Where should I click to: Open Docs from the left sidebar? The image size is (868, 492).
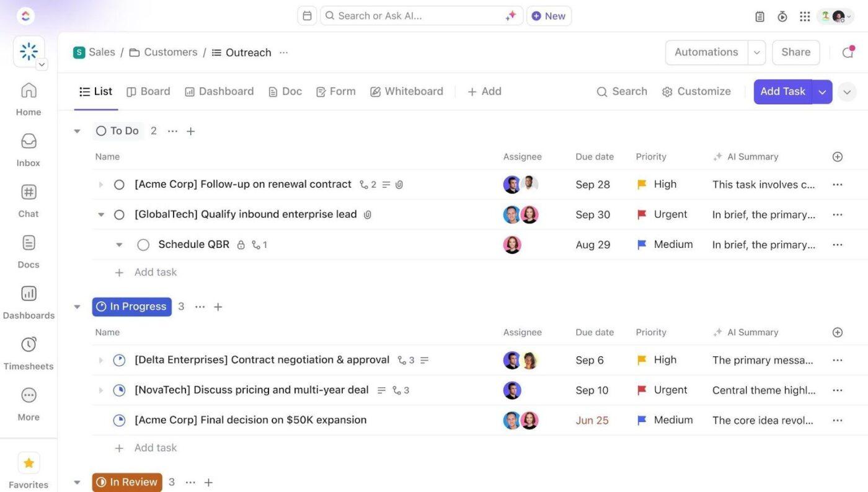point(27,248)
